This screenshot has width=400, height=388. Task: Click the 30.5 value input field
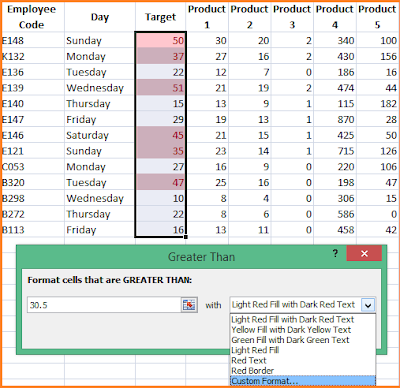pos(104,305)
